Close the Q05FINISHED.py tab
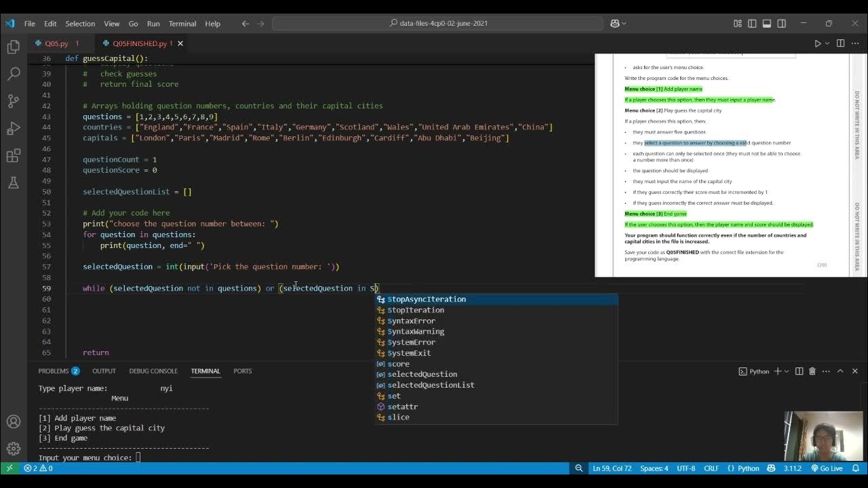Viewport: 868px width, 488px height. click(180, 43)
